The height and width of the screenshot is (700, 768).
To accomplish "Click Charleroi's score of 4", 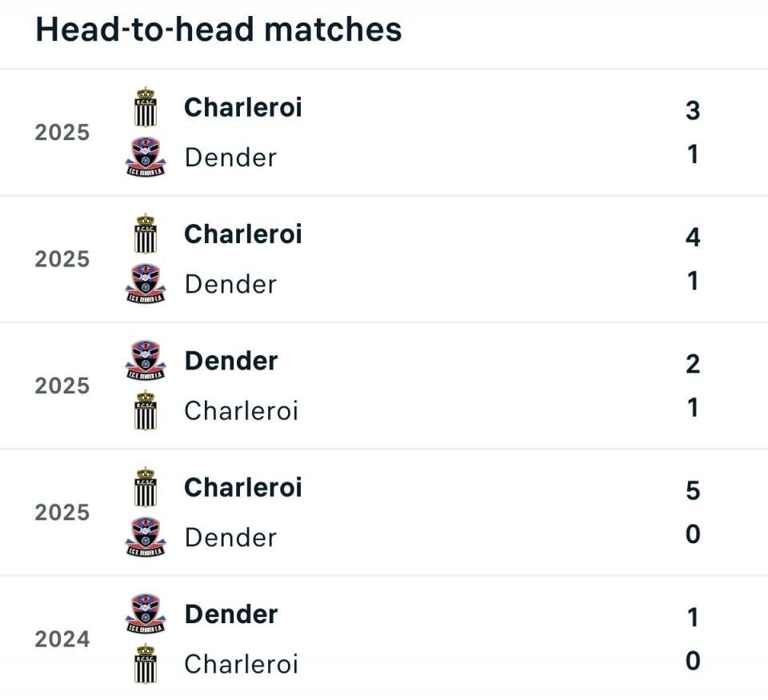I will (x=693, y=237).
